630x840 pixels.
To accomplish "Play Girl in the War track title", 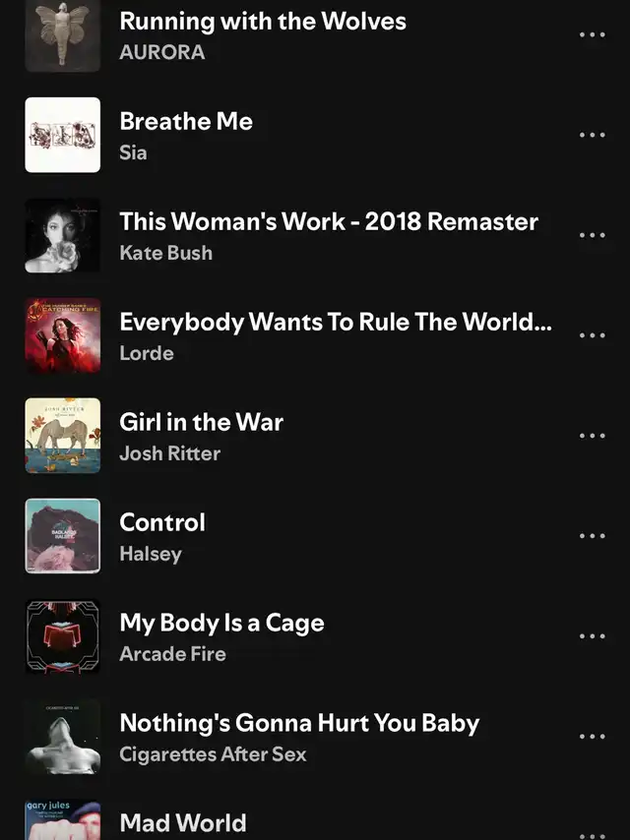I will point(201,422).
